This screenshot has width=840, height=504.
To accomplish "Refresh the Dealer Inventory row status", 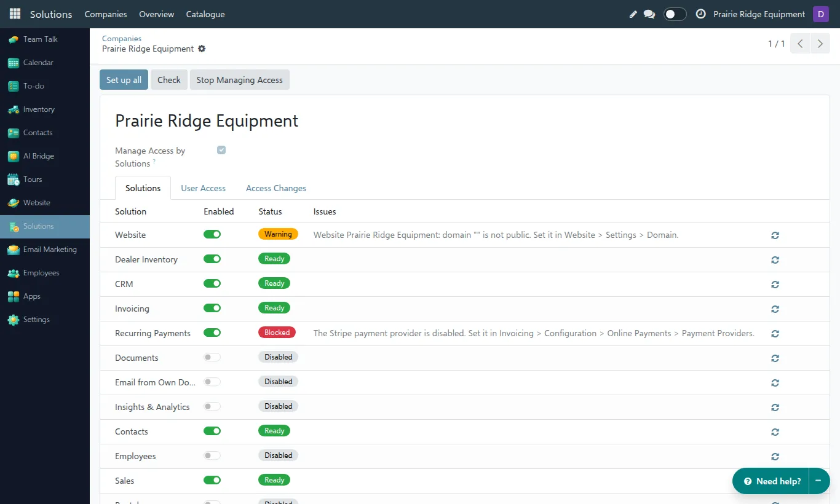I will pos(775,260).
